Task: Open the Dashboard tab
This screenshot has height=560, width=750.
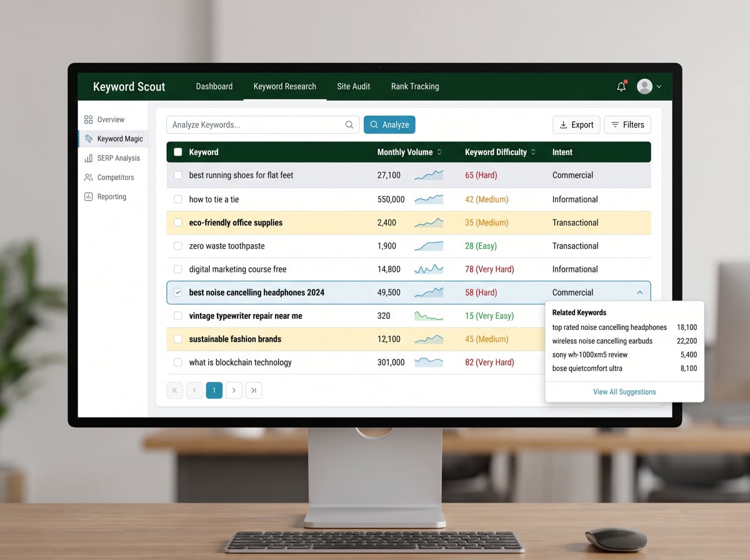Action: tap(214, 86)
